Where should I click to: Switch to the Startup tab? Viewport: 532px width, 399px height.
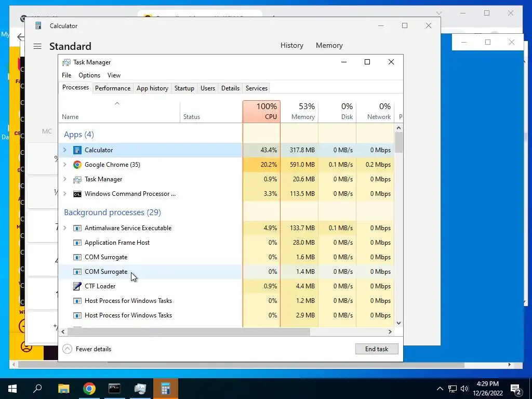point(184,88)
